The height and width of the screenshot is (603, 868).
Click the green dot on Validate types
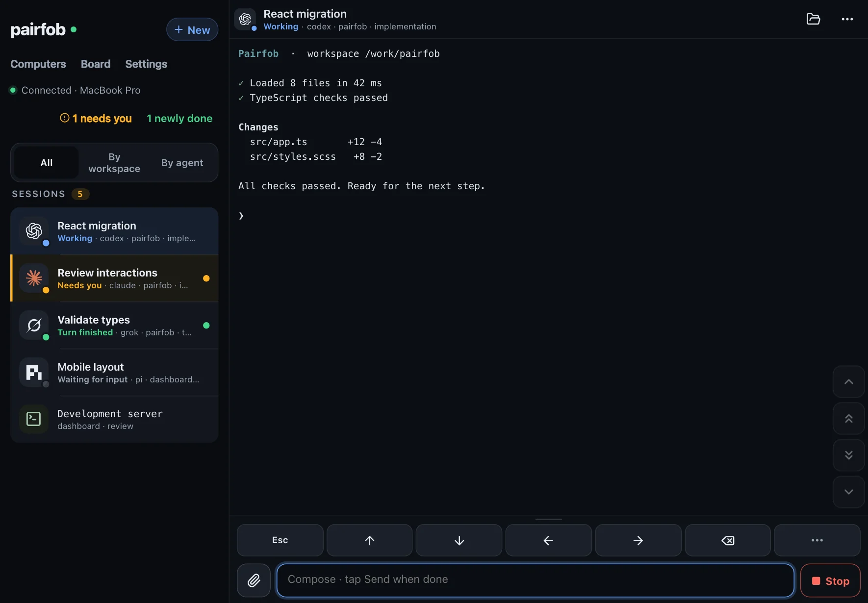click(x=206, y=326)
